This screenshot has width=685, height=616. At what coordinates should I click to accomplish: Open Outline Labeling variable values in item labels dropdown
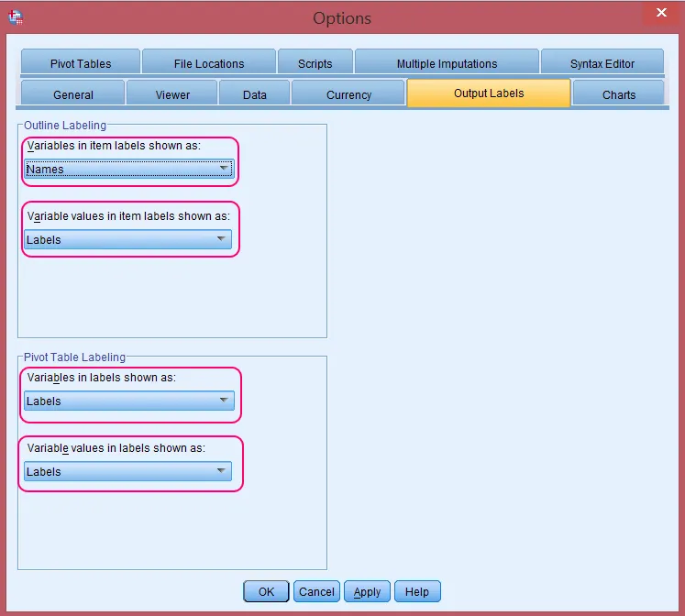click(x=127, y=239)
